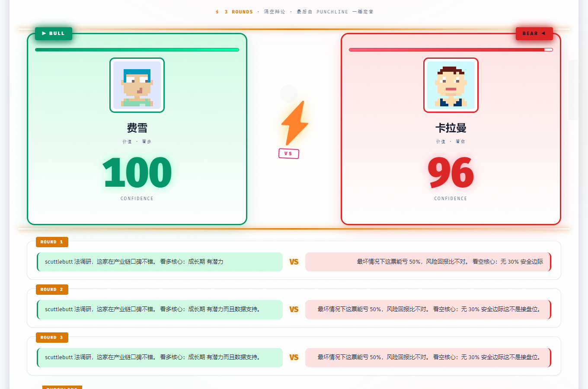Click the green bull confidence progress bar

[x=137, y=50]
